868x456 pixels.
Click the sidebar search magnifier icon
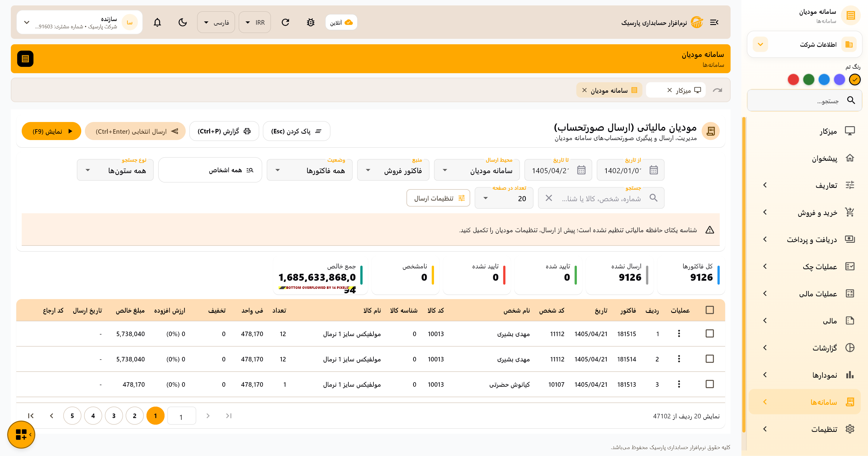[851, 100]
